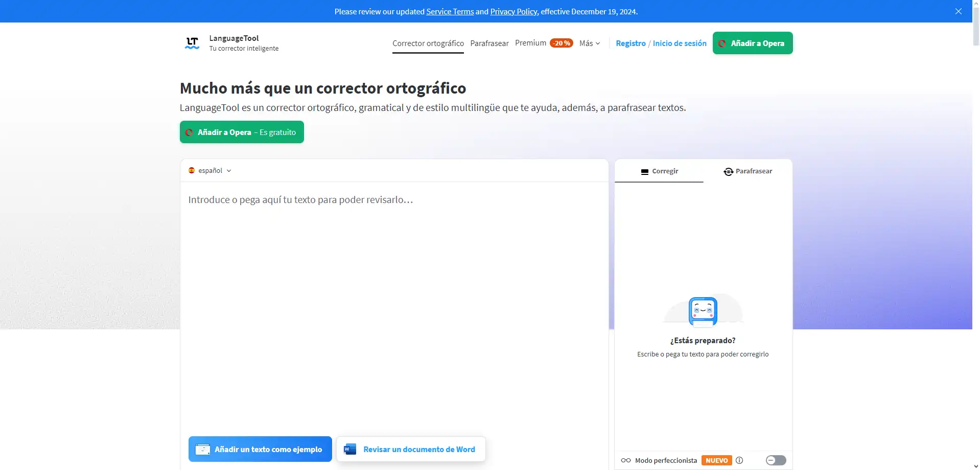The width and height of the screenshot is (980, 470).
Task: Open Corrector ortográfico navigation item
Action: click(428, 43)
